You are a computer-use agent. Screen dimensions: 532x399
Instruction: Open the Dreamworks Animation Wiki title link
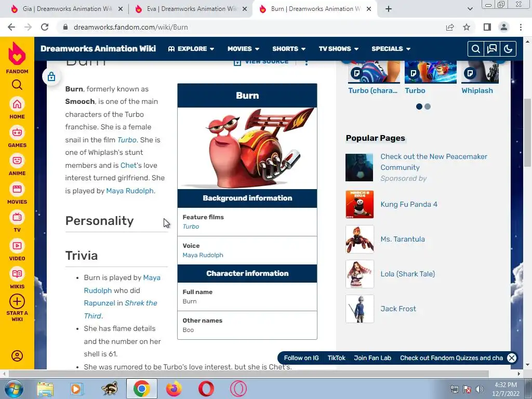[98, 48]
